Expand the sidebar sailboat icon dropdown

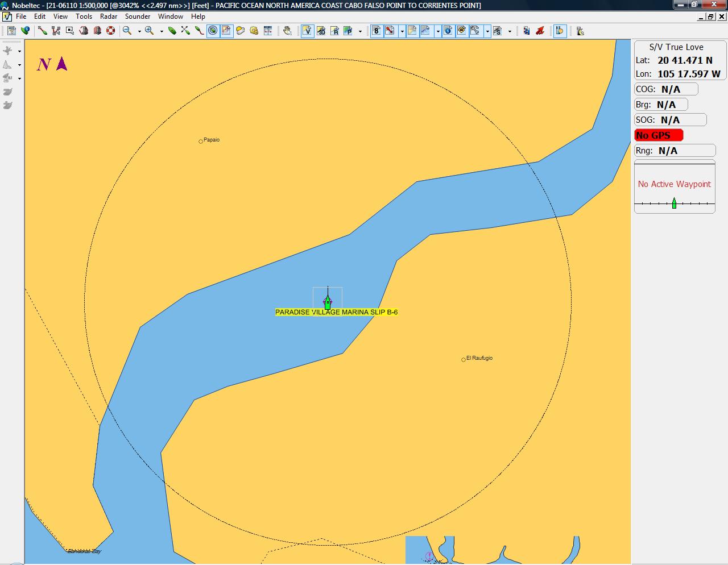[x=19, y=65]
